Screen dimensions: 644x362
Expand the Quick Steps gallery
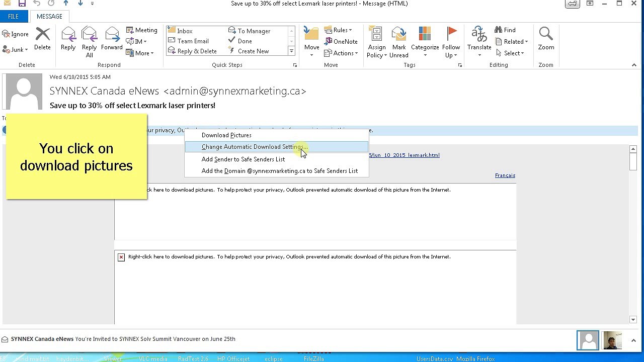click(291, 51)
